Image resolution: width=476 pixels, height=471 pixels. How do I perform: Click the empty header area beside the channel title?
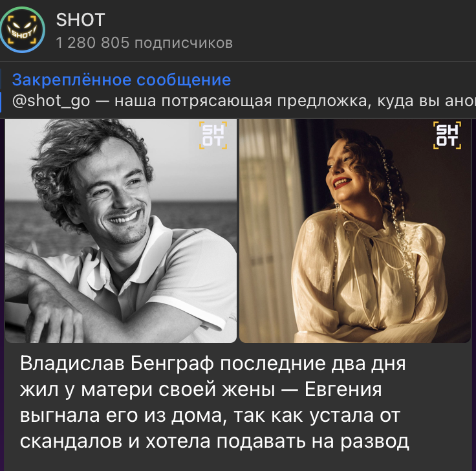coord(349,30)
